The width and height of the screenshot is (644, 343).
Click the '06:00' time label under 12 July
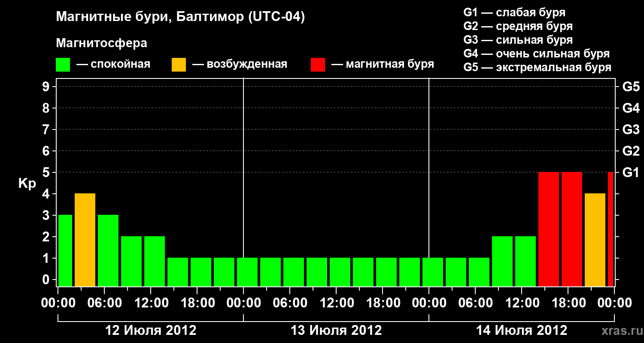click(x=104, y=303)
